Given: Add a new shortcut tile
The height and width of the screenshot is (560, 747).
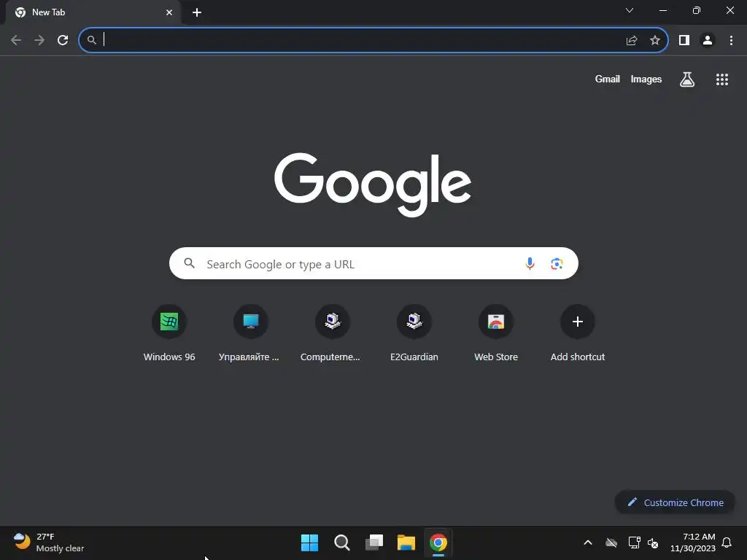Looking at the screenshot, I should 578,332.
